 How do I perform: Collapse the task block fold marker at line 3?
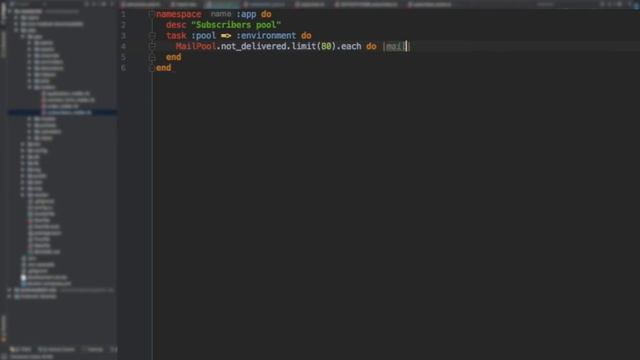coord(152,36)
